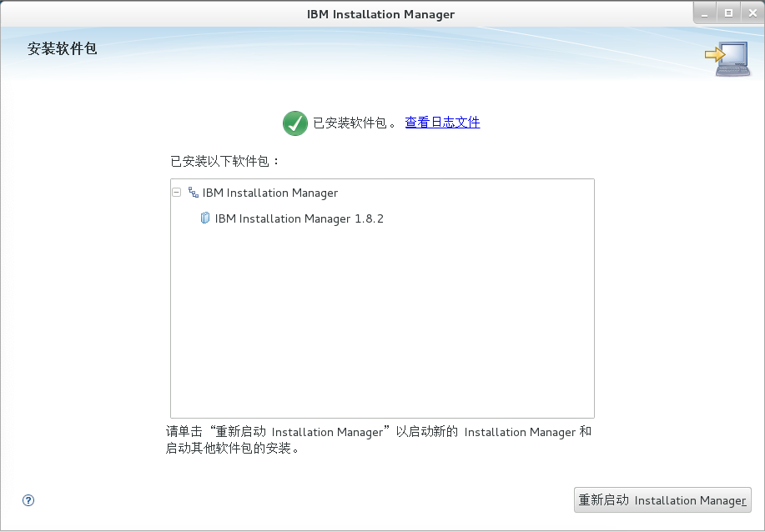Click the restart instruction text paragraph
This screenshot has height=532, width=765.
(379, 439)
